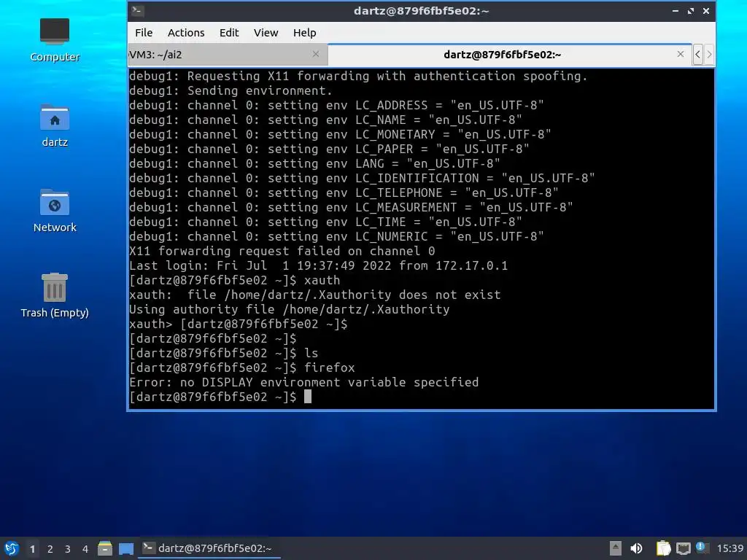
Task: Click the 'Error: no DISPLAY environment variable specified' line
Action: 304,382
